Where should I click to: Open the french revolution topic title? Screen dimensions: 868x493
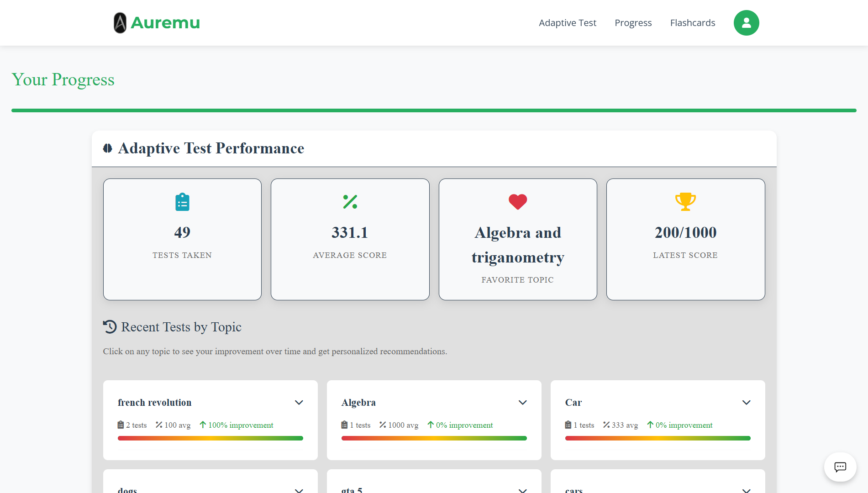click(x=154, y=403)
